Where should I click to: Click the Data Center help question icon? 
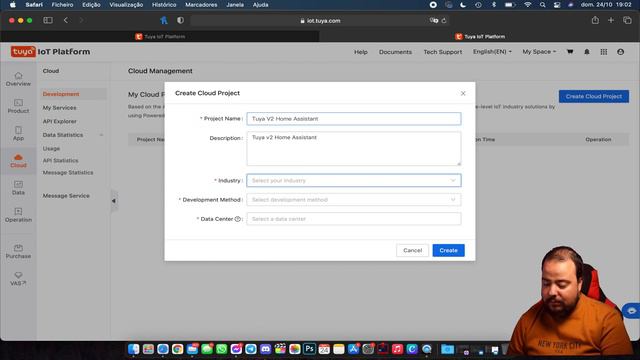[x=238, y=219]
